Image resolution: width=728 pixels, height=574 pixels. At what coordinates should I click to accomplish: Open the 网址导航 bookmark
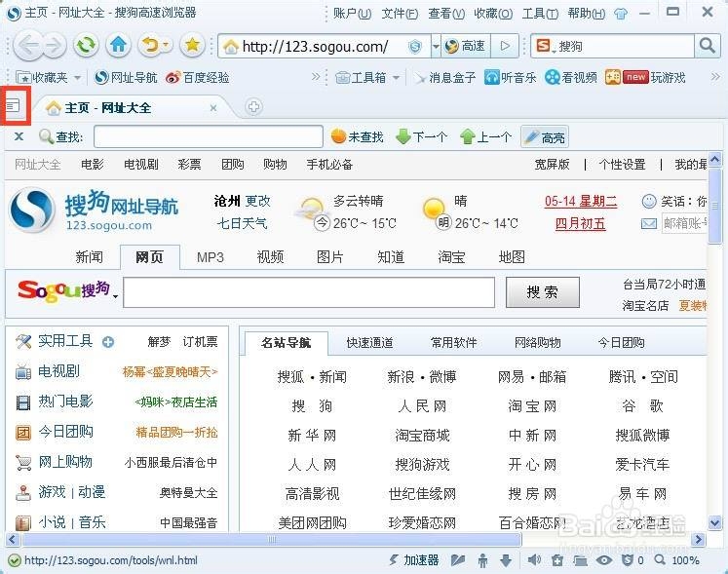[x=126, y=78]
